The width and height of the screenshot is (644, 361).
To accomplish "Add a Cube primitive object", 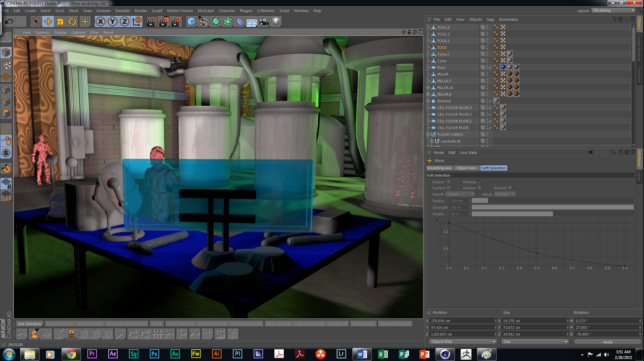I will (192, 22).
